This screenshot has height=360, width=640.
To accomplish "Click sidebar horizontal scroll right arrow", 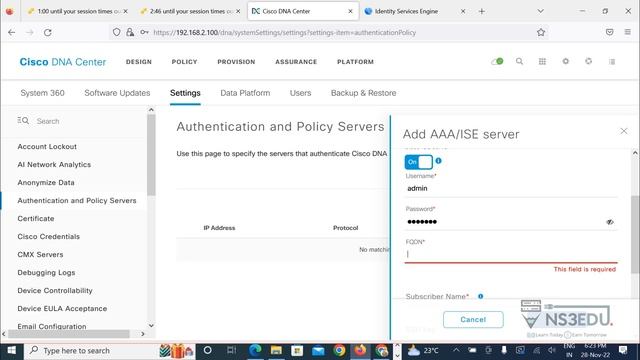I will 142,334.
